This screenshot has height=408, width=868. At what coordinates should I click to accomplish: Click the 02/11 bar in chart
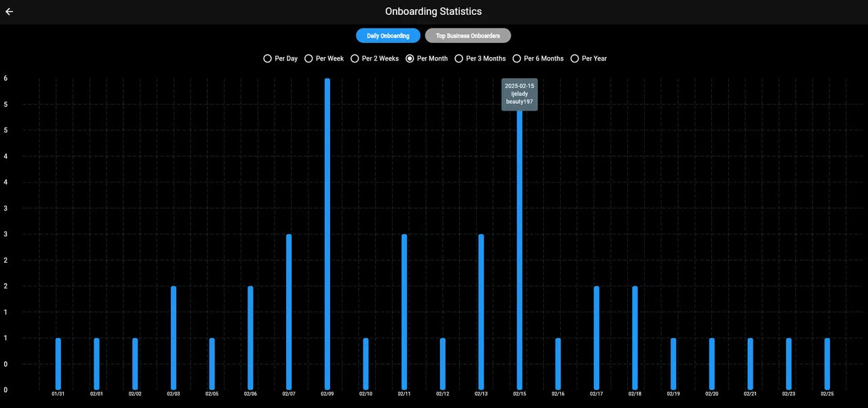click(404, 312)
